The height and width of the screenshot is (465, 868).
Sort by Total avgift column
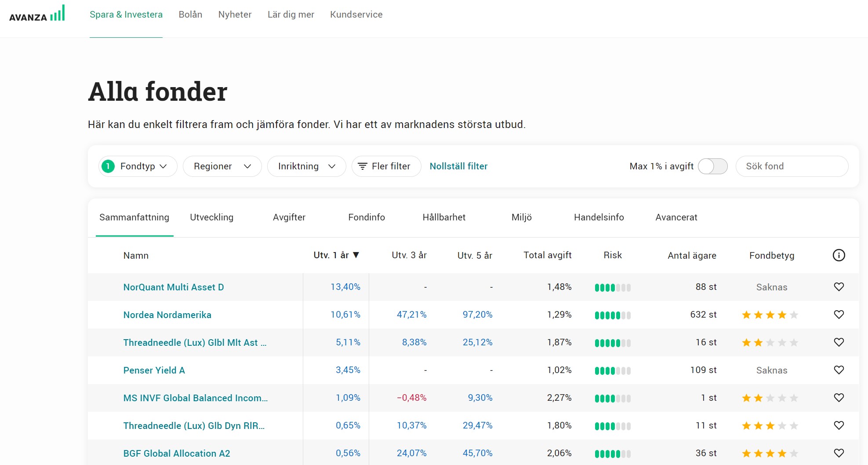[x=548, y=255]
